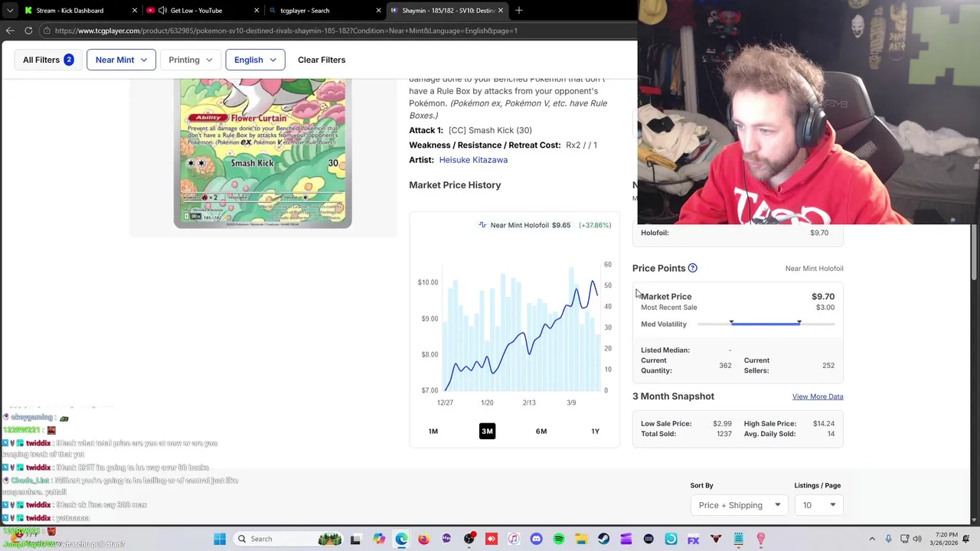Screen dimensions: 980x551
Task: Open the pink pin-shaped app on taskbar
Action: coord(761,539)
